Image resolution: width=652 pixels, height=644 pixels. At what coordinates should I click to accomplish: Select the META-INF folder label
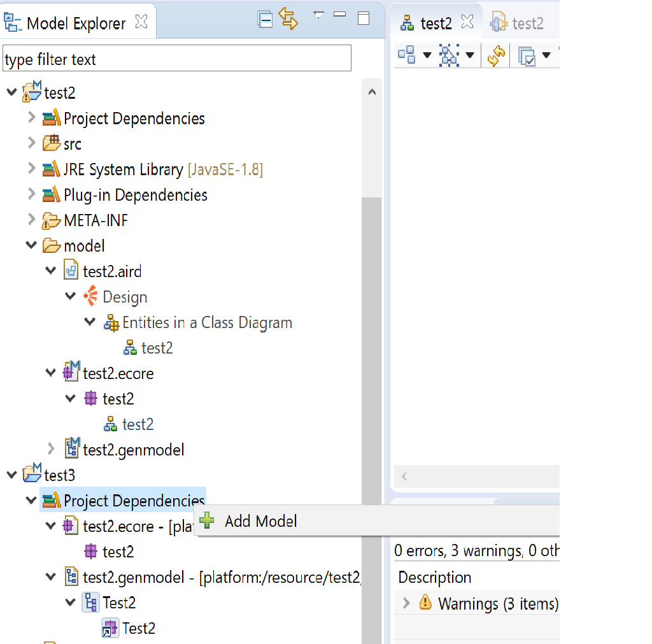pyautogui.click(x=96, y=220)
